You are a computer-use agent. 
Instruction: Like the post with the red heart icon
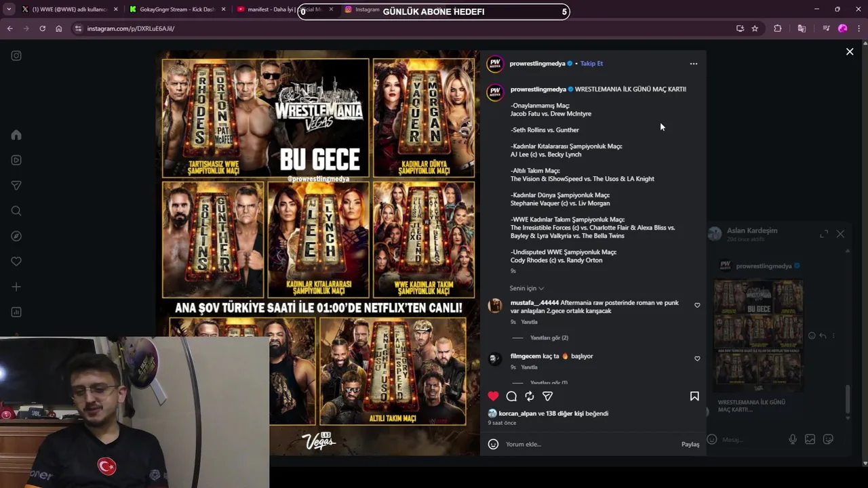click(x=493, y=396)
